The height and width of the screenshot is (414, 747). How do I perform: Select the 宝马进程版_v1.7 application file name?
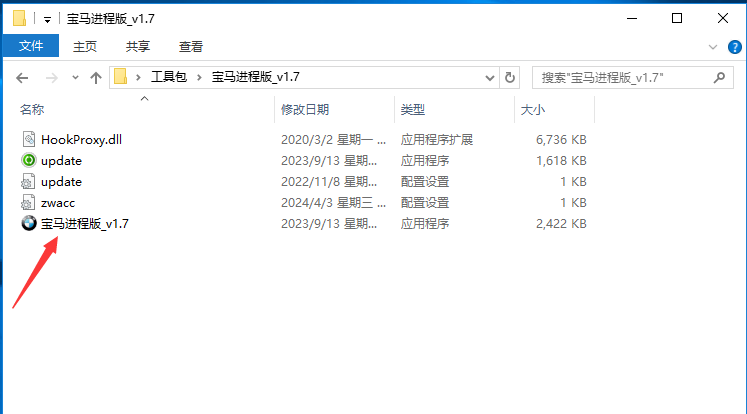pos(85,223)
